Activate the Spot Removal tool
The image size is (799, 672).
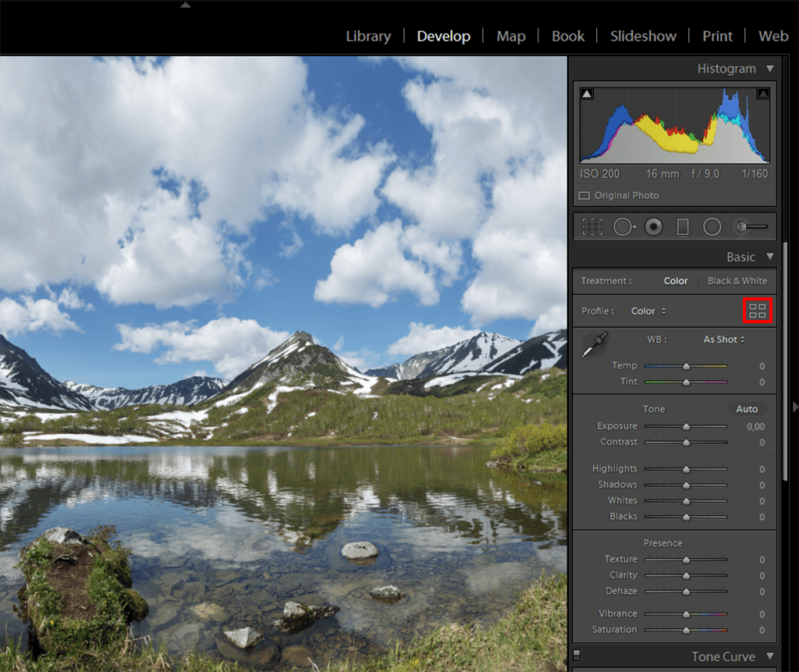(x=623, y=226)
